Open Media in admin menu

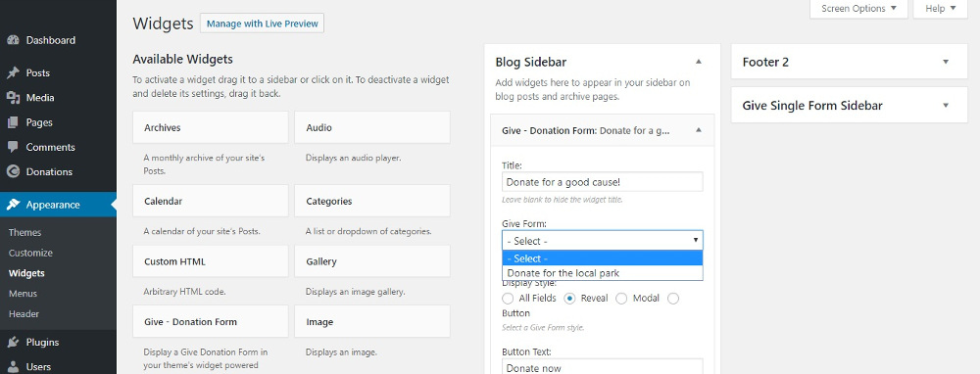[58, 97]
